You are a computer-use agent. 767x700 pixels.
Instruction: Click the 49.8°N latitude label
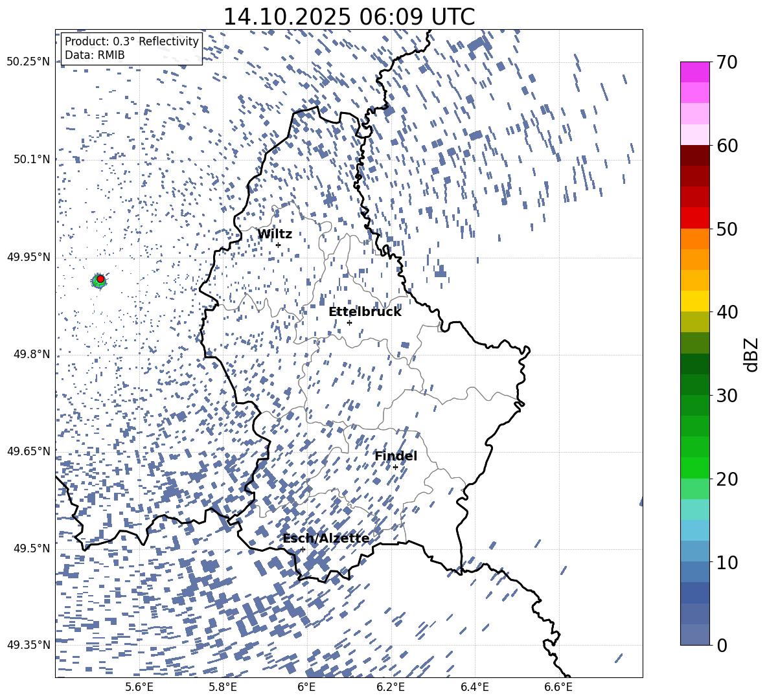pos(31,354)
